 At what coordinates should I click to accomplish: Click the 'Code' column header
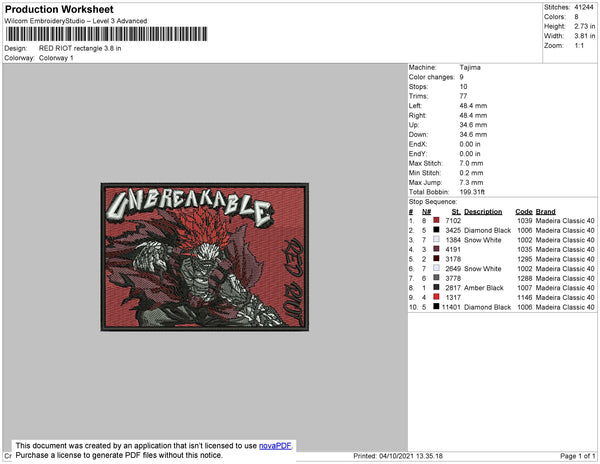[523, 212]
